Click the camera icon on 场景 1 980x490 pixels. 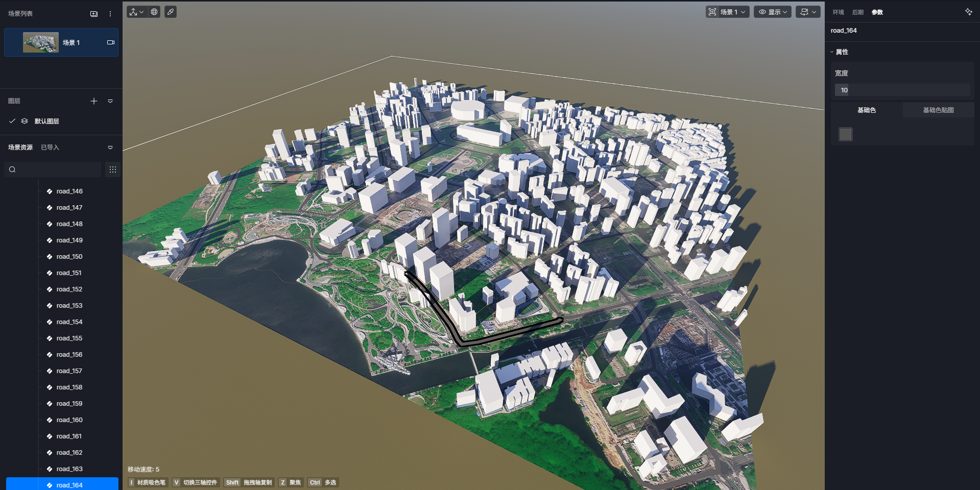coord(110,42)
